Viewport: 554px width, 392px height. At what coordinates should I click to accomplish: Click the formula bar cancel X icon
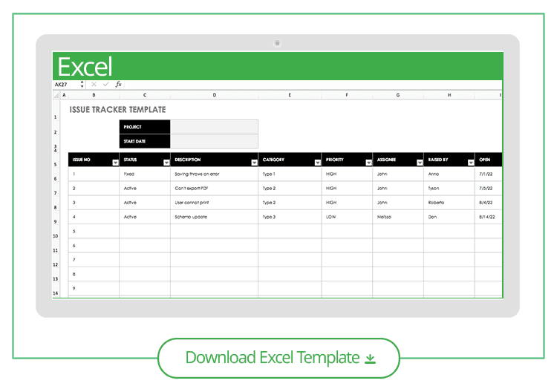94,84
